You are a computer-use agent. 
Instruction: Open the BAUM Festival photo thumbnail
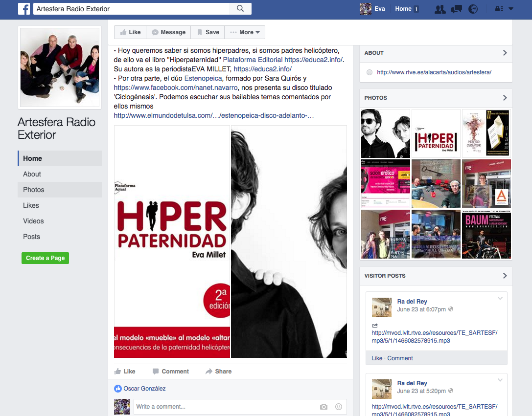[x=486, y=234]
